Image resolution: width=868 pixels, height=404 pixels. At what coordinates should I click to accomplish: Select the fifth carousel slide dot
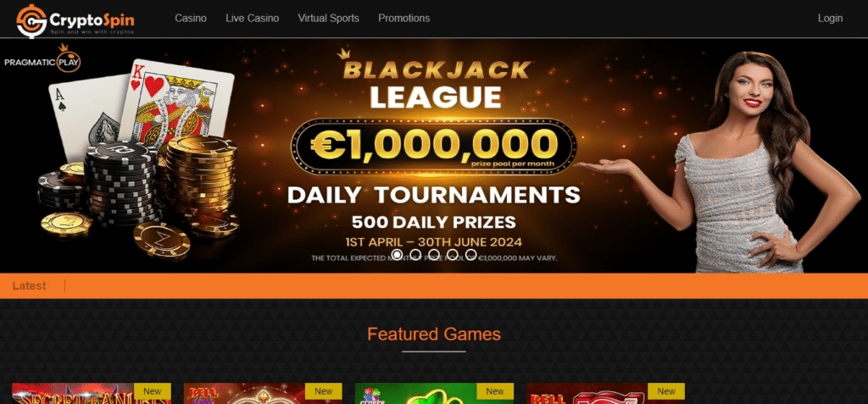click(470, 254)
